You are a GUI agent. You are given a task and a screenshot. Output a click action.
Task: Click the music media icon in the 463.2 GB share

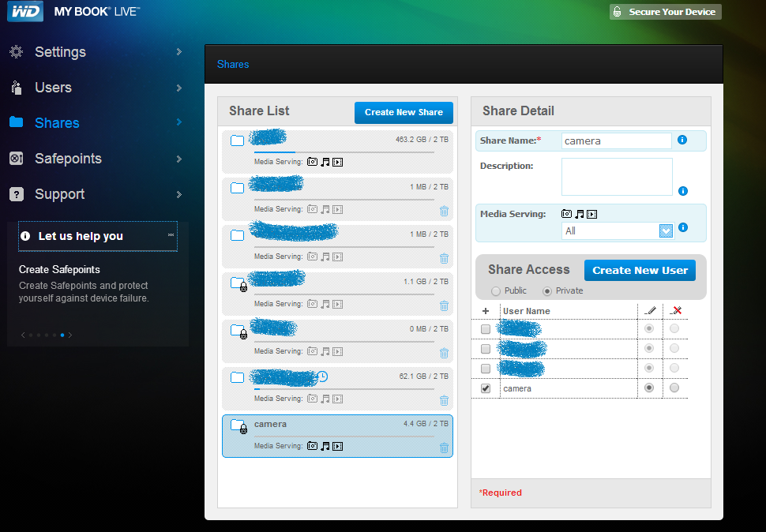point(325,162)
